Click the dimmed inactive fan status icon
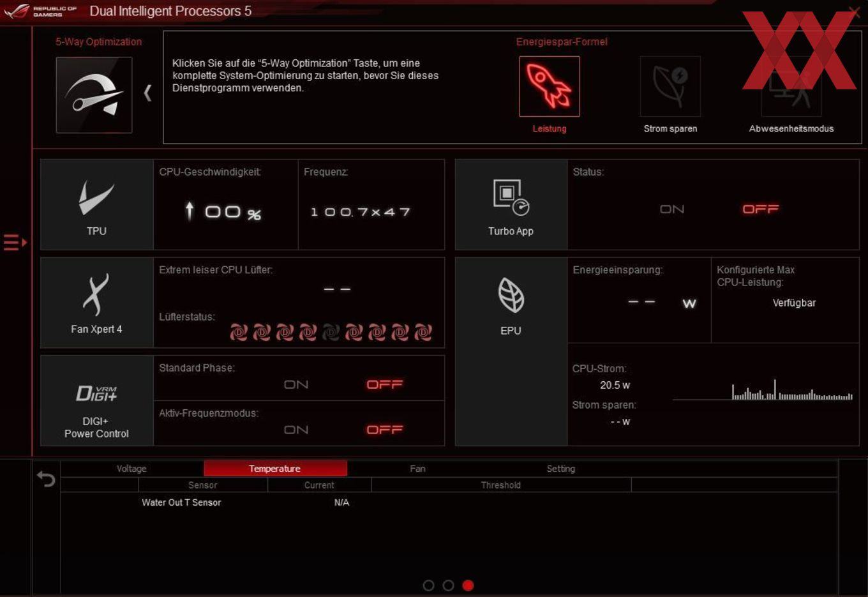868x597 pixels. click(x=331, y=332)
